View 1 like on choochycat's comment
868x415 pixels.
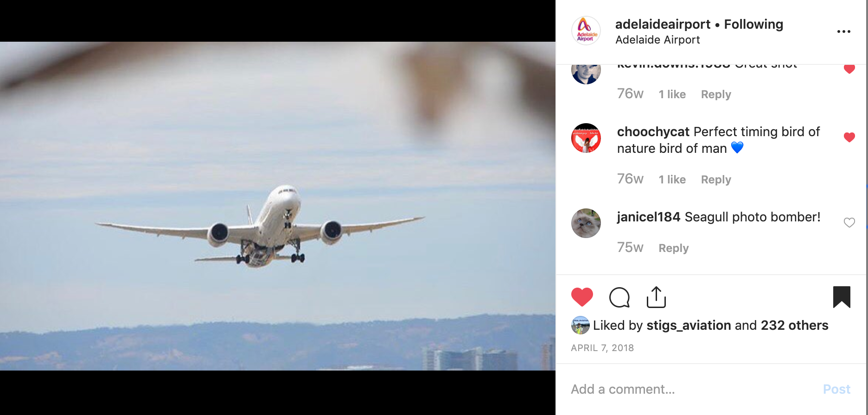tap(672, 180)
